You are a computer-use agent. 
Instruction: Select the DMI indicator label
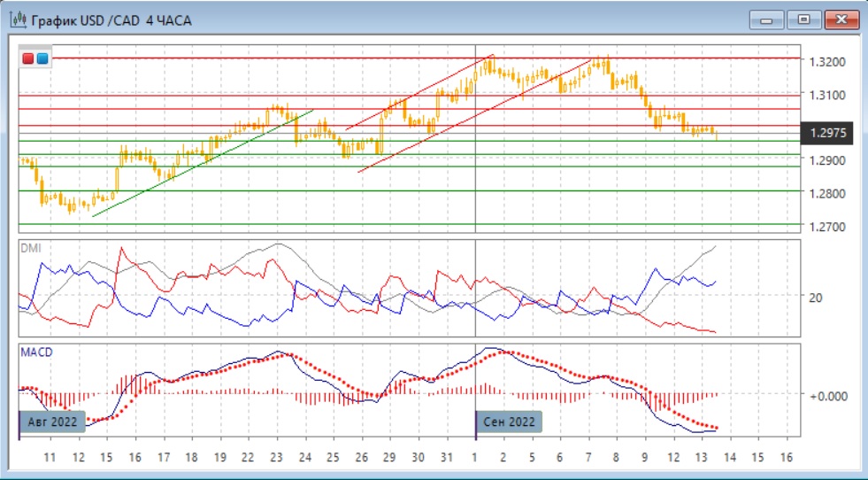coord(31,249)
